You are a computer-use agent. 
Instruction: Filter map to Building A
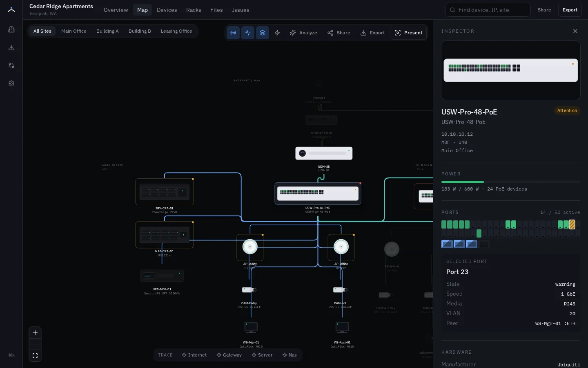[107, 31]
